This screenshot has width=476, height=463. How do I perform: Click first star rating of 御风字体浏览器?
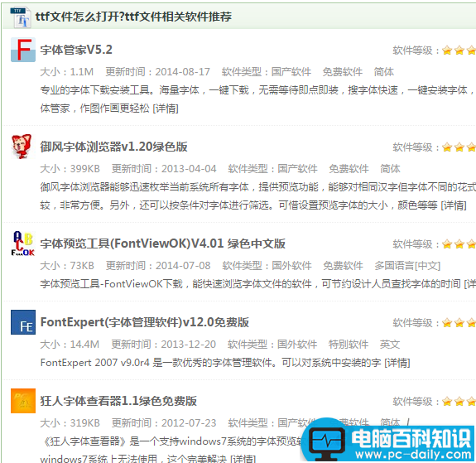click(447, 147)
